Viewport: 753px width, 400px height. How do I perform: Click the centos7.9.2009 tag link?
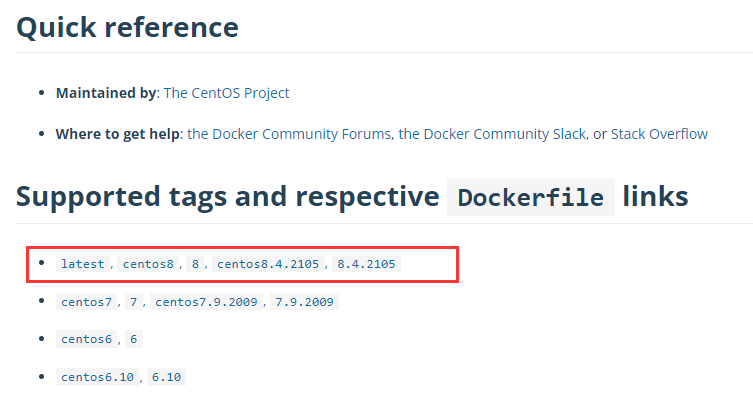206,302
